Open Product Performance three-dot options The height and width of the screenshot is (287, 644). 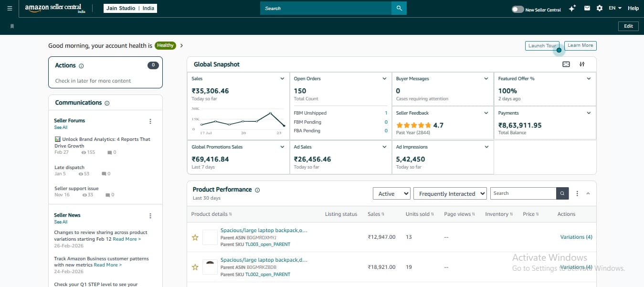coord(577,193)
